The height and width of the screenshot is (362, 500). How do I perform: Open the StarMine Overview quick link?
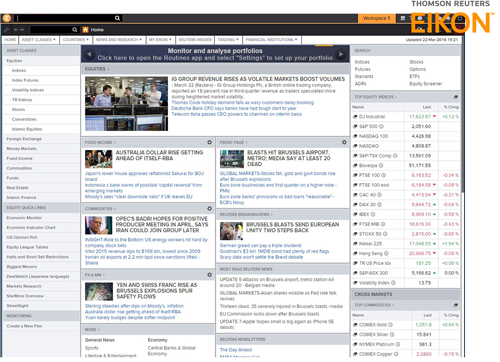(25, 296)
